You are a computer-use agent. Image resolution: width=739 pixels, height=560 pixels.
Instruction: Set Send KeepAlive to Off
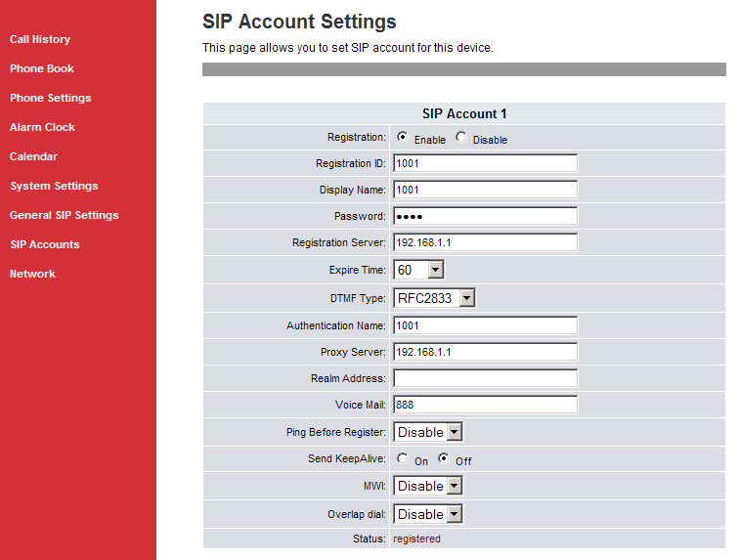(444, 458)
